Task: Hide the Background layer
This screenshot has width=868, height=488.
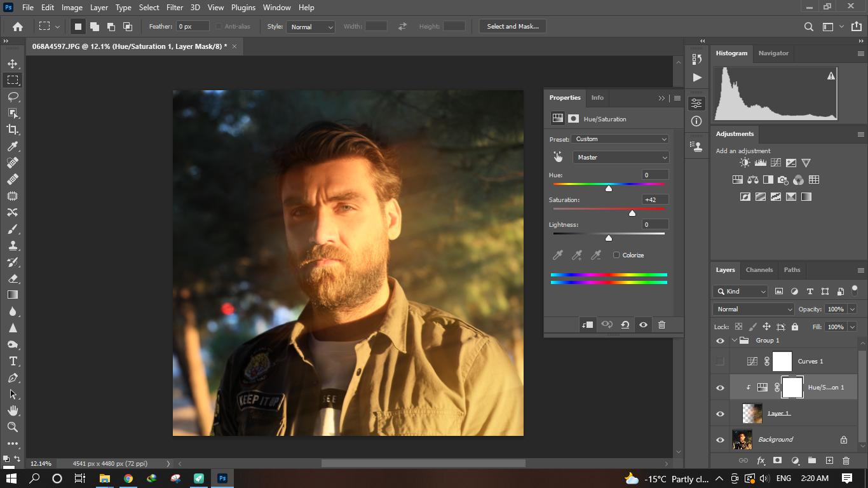Action: (720, 440)
